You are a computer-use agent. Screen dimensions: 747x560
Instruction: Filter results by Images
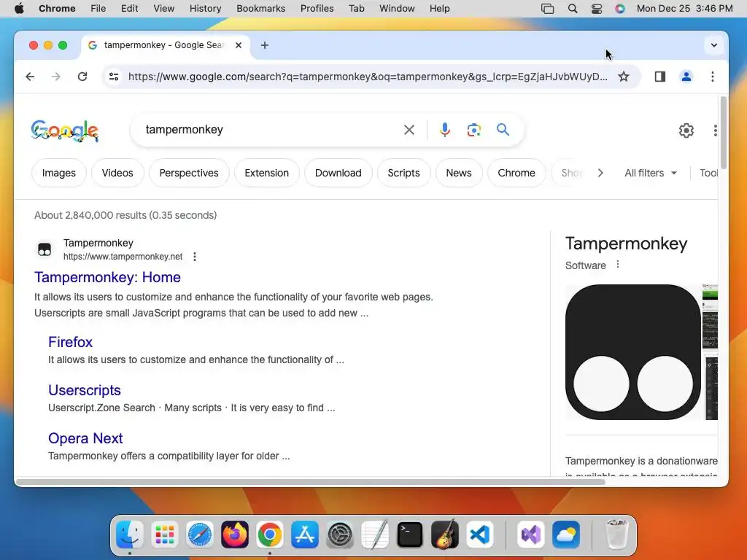(59, 173)
